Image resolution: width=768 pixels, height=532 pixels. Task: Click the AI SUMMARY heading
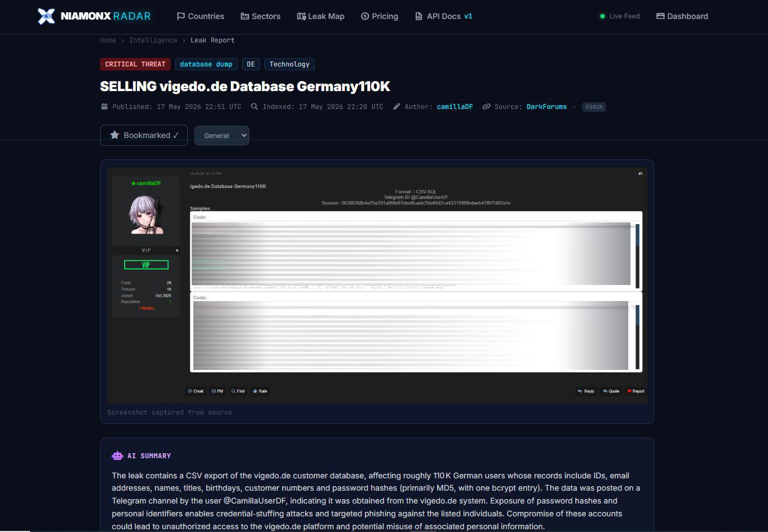tap(149, 456)
